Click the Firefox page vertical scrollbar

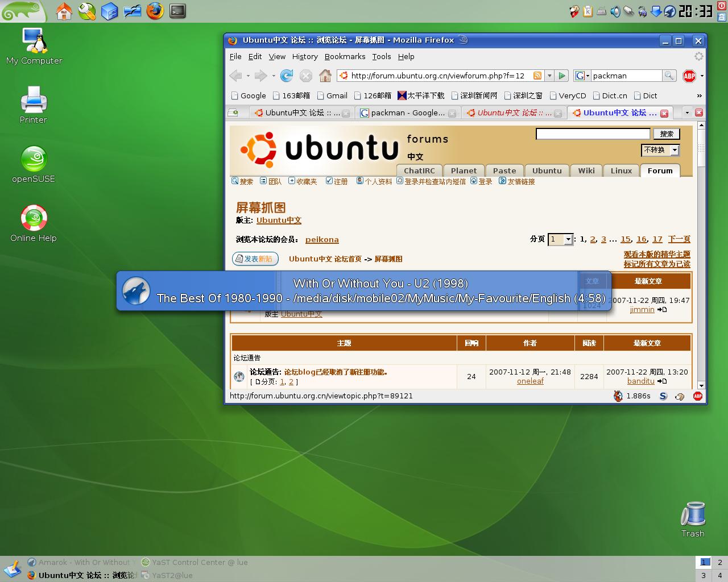pyautogui.click(x=701, y=255)
